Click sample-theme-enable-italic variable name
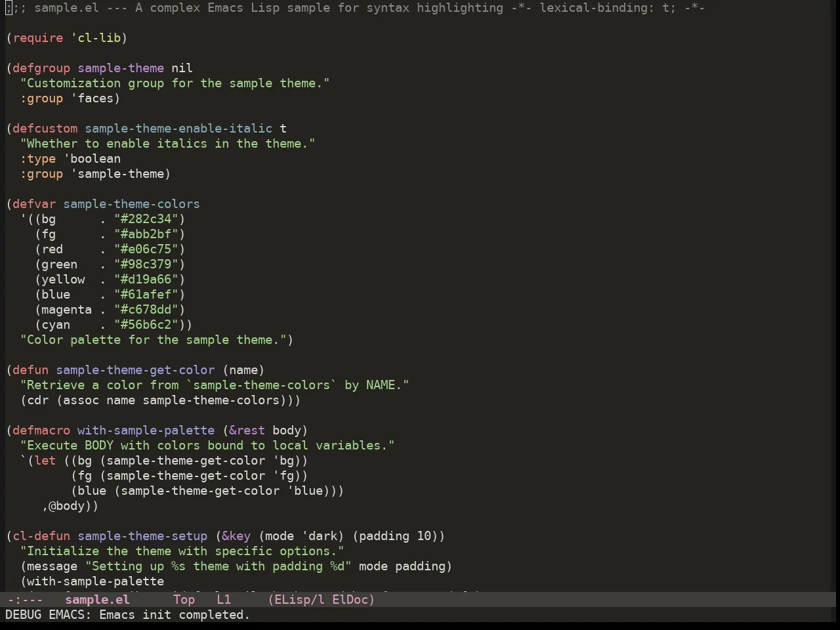The height and width of the screenshot is (630, 840). [x=178, y=129]
